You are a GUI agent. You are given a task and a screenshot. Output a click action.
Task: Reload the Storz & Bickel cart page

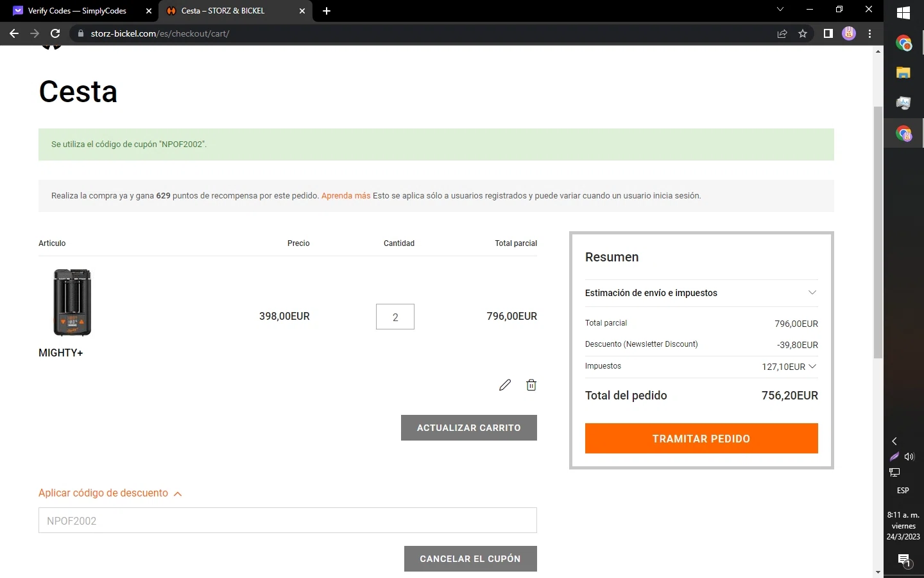pyautogui.click(x=55, y=33)
